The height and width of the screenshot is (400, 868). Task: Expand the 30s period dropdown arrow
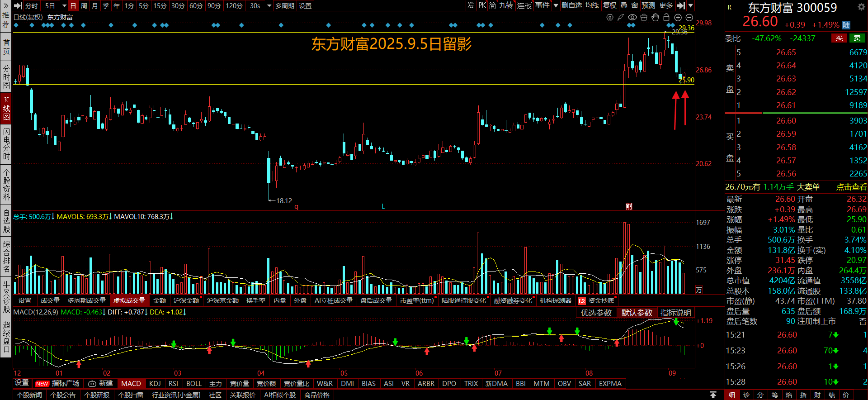(269, 6)
